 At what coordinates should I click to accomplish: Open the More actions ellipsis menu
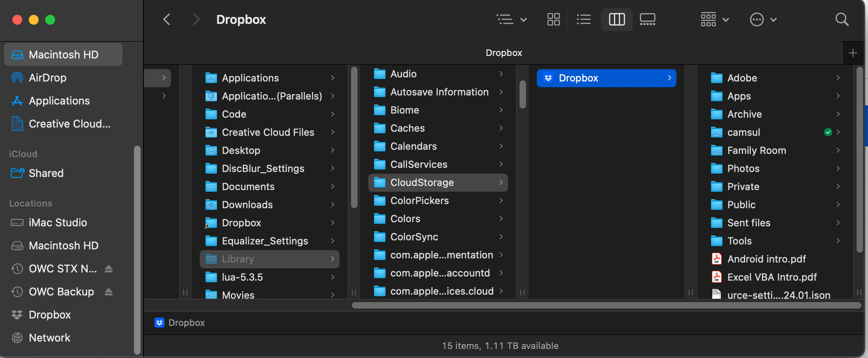[x=763, y=19]
